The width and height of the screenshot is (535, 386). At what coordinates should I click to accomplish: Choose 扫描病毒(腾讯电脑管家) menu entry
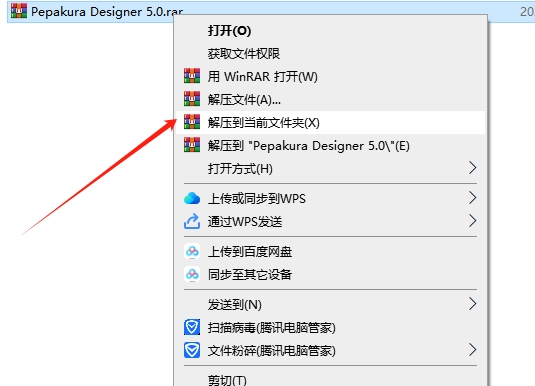pos(330,328)
